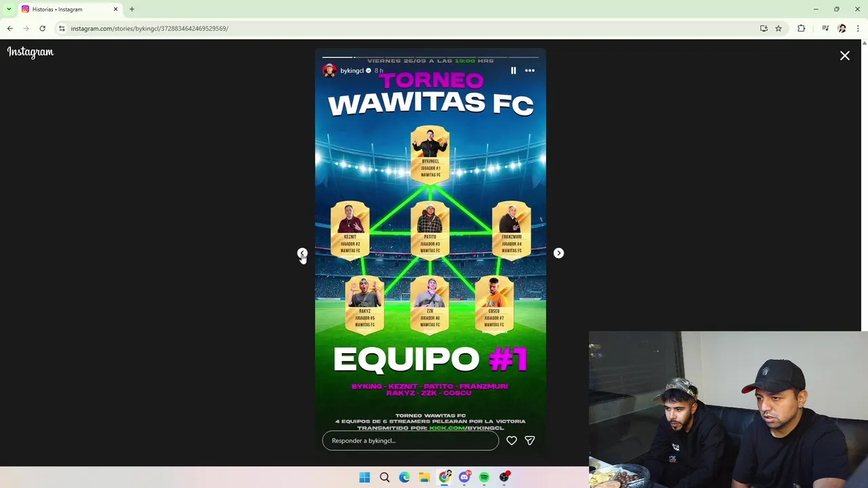Close the Instagram story viewer
The width and height of the screenshot is (868, 488).
coord(845,56)
